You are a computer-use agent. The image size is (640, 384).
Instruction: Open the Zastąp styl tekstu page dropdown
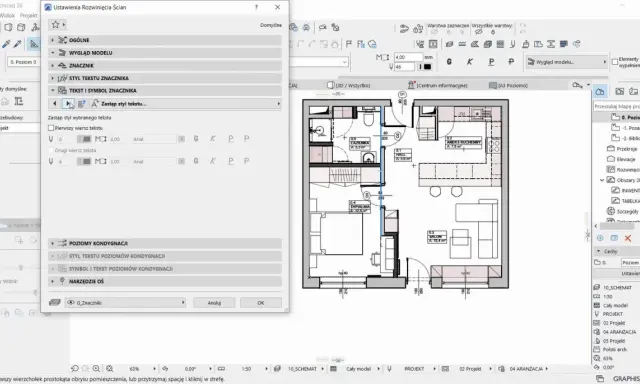coord(186,104)
